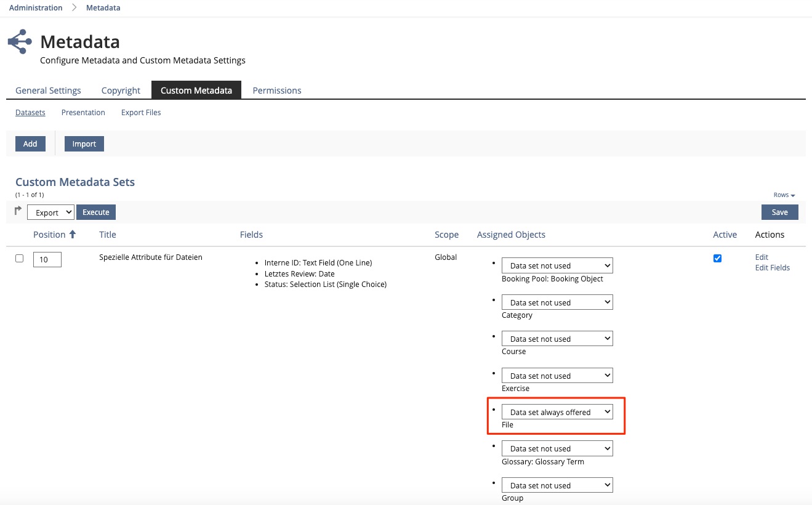Expand the Booking Pool assignment dropdown
Viewport: 812px width, 505px height.
pos(557,266)
